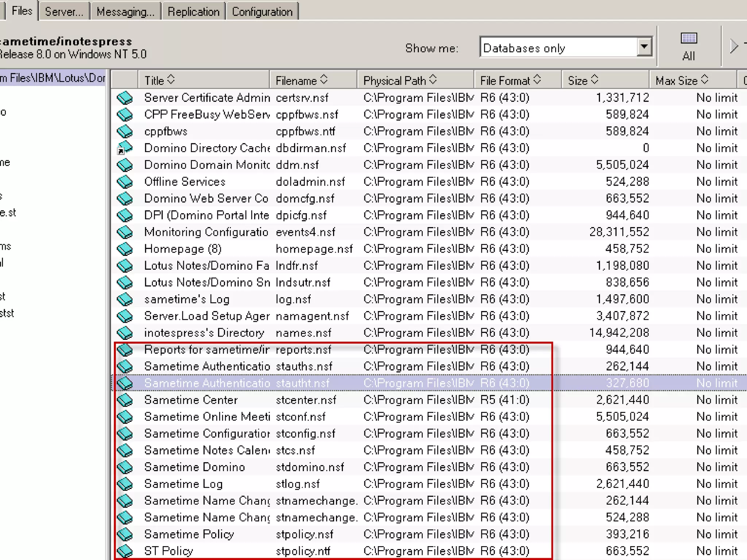Open the Configuration tab
The height and width of the screenshot is (560, 747).
(x=262, y=12)
